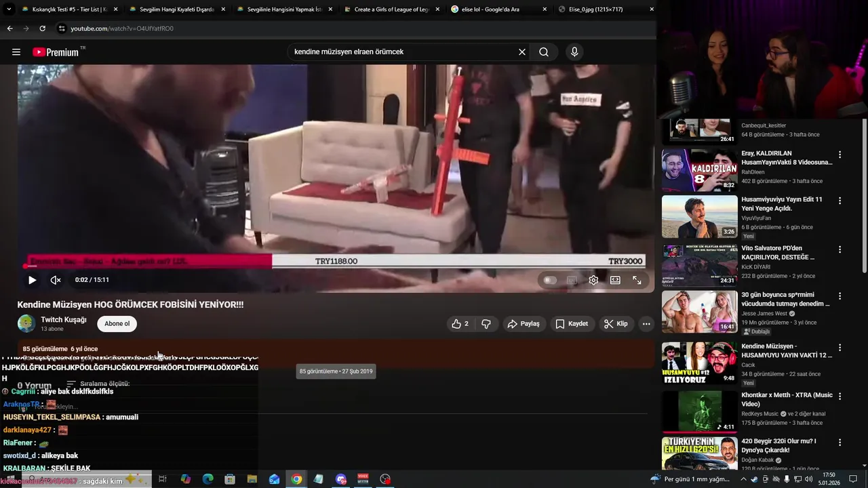This screenshot has height=488, width=868.
Task: Dislike the video with thumbs down
Action: 486,324
